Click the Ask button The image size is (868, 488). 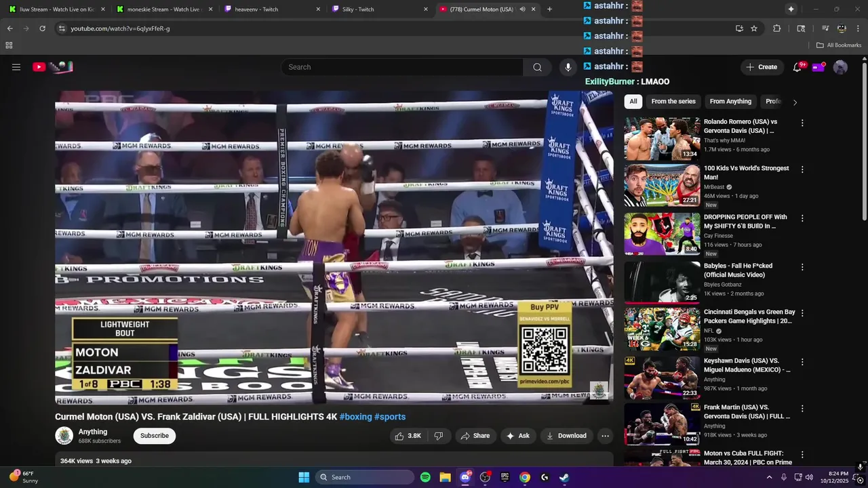[517, 436]
